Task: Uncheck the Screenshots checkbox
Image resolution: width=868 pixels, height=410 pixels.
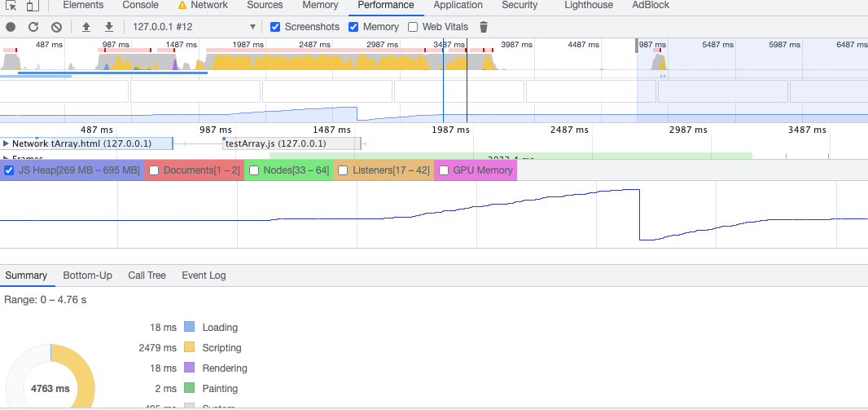Action: click(x=275, y=27)
